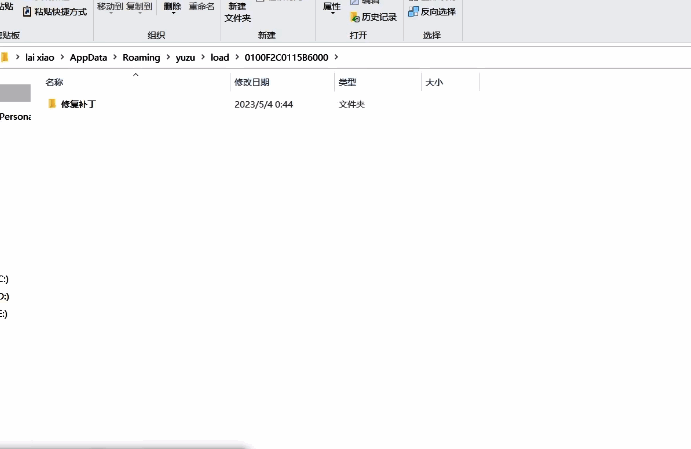Navigate to AppData in the address bar

pyautogui.click(x=88, y=57)
